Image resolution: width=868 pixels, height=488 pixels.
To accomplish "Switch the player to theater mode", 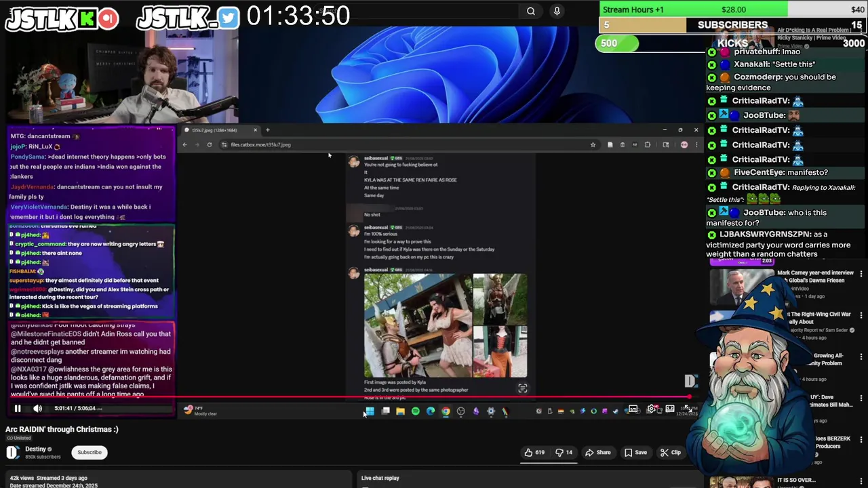I will pyautogui.click(x=670, y=409).
